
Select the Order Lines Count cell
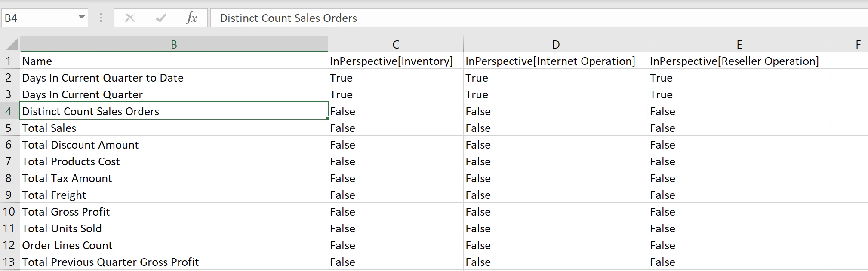point(174,245)
